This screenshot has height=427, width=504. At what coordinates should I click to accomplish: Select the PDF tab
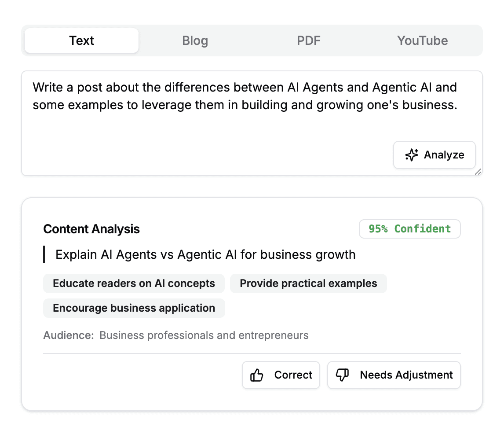[x=309, y=40]
